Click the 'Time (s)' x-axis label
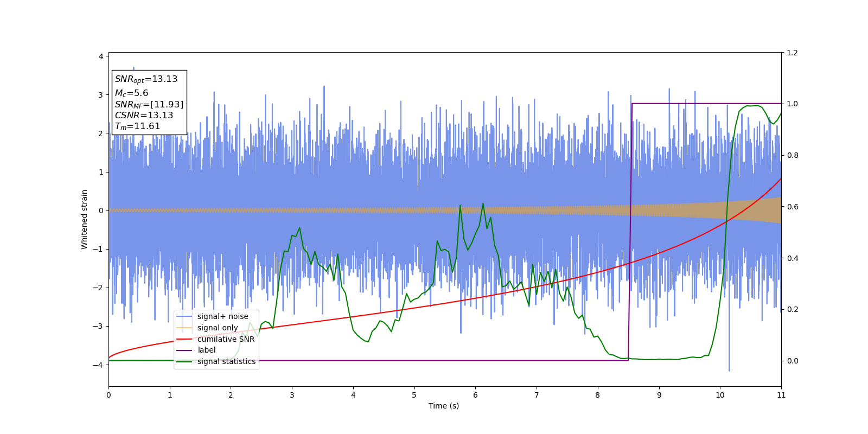 444,406
